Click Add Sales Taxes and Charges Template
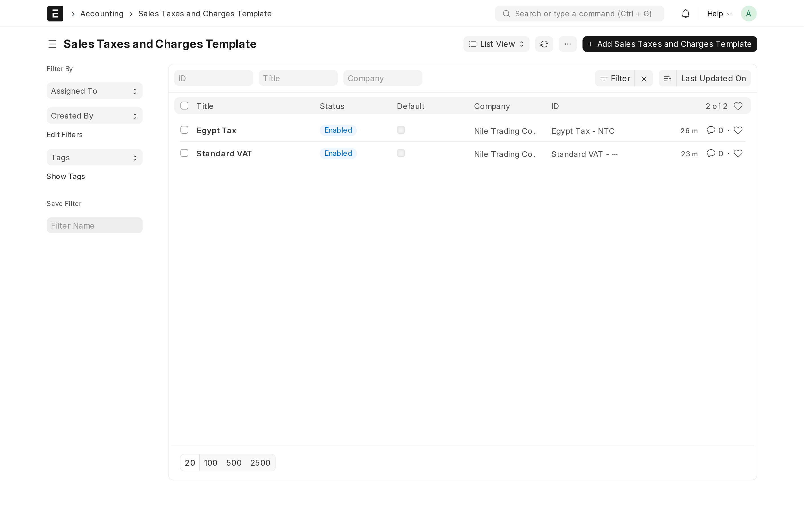 coord(669,44)
